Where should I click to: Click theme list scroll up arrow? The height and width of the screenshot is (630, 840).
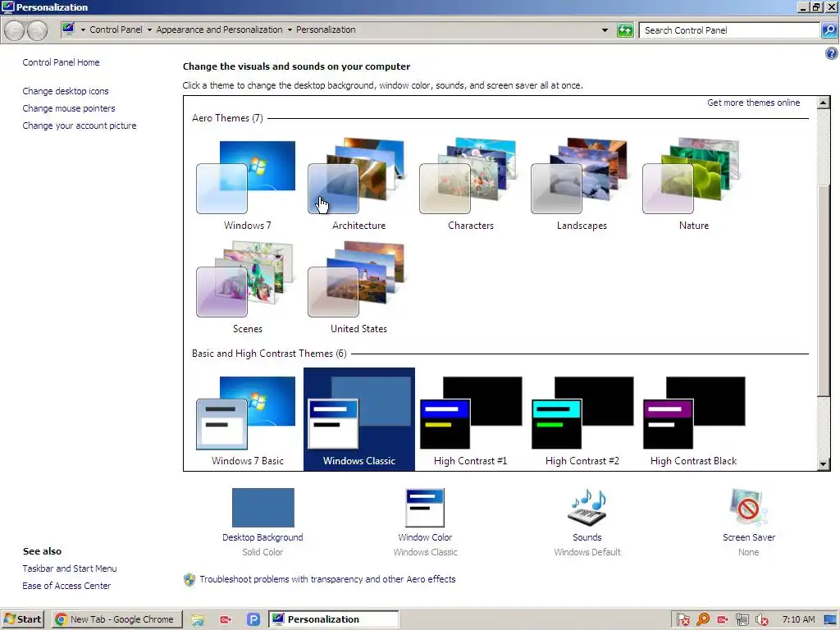coord(824,103)
